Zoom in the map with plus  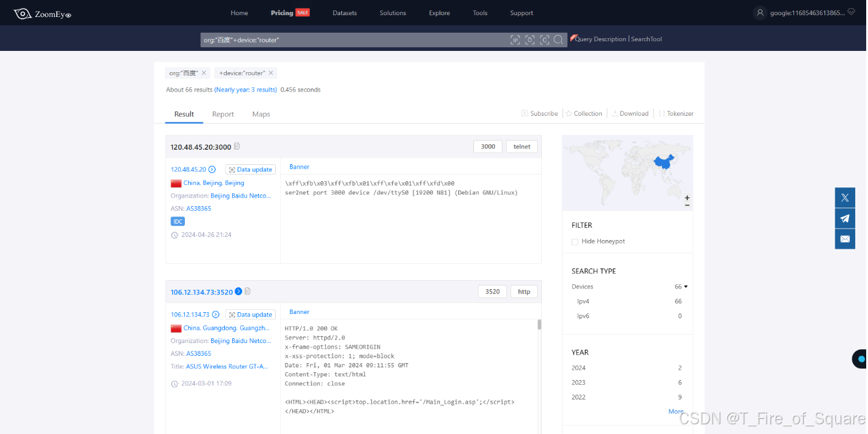[687, 198]
